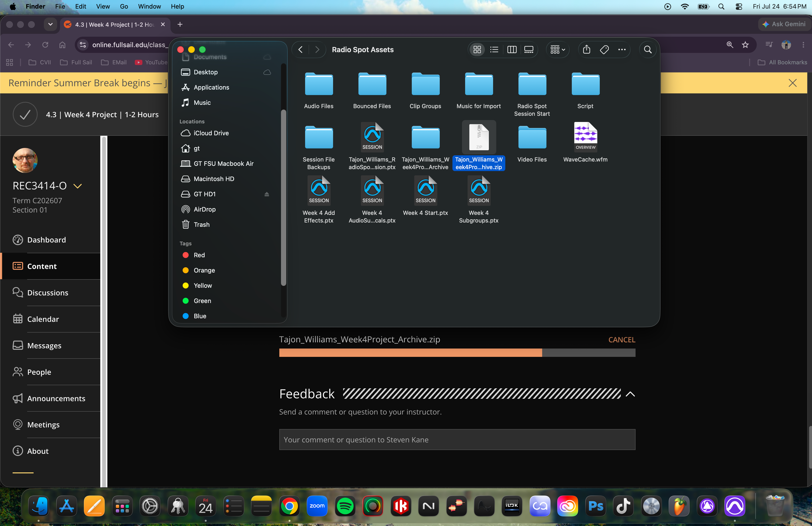Open the Music for Import folder
Image resolution: width=812 pixels, height=526 pixels.
click(478, 91)
